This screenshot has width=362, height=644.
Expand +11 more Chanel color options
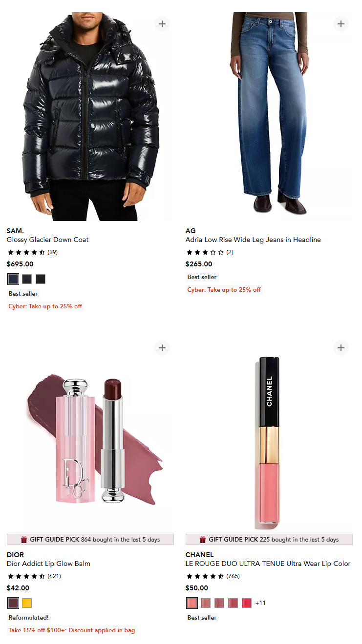(x=260, y=603)
